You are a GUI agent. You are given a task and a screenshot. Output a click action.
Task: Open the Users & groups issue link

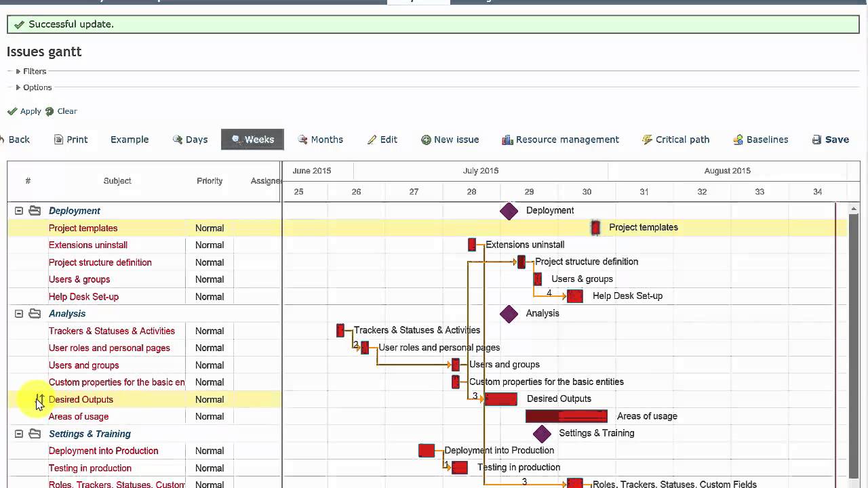click(79, 279)
